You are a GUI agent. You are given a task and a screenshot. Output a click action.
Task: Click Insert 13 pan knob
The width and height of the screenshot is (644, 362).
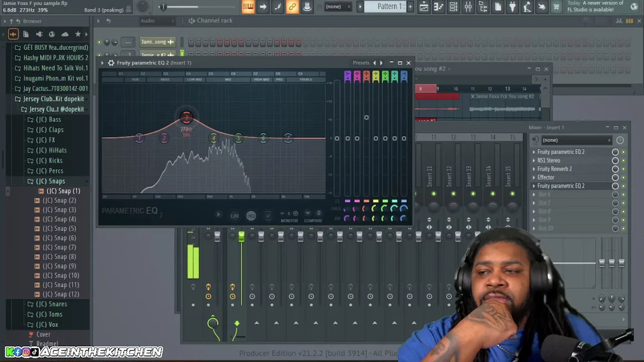coord(473,207)
